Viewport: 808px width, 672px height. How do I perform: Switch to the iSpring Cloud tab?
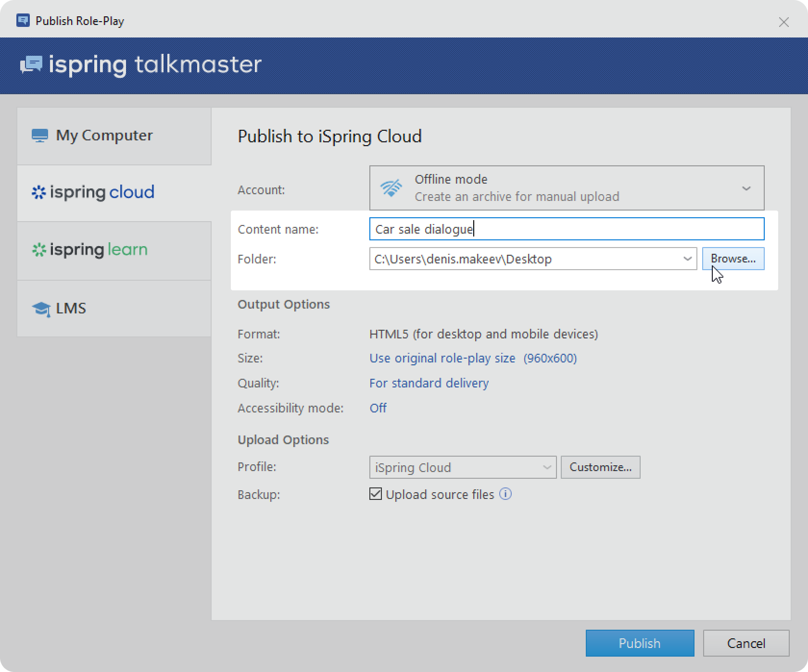[x=114, y=193]
